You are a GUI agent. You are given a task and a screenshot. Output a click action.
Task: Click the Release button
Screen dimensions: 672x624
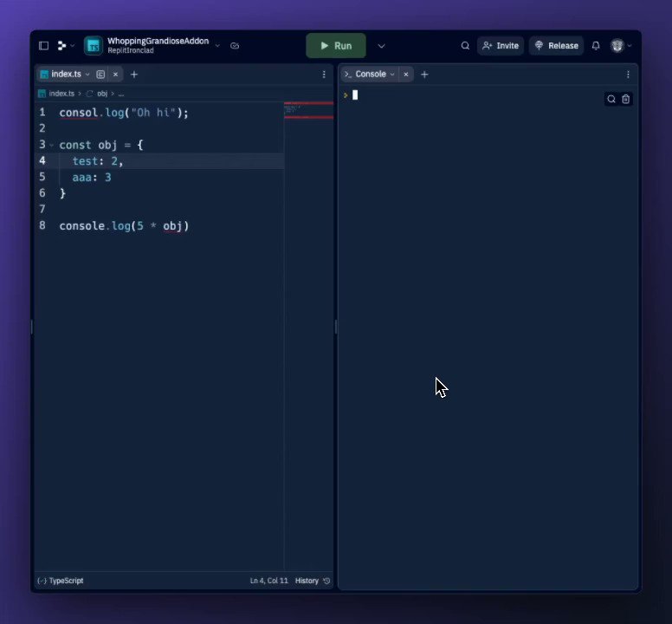556,45
